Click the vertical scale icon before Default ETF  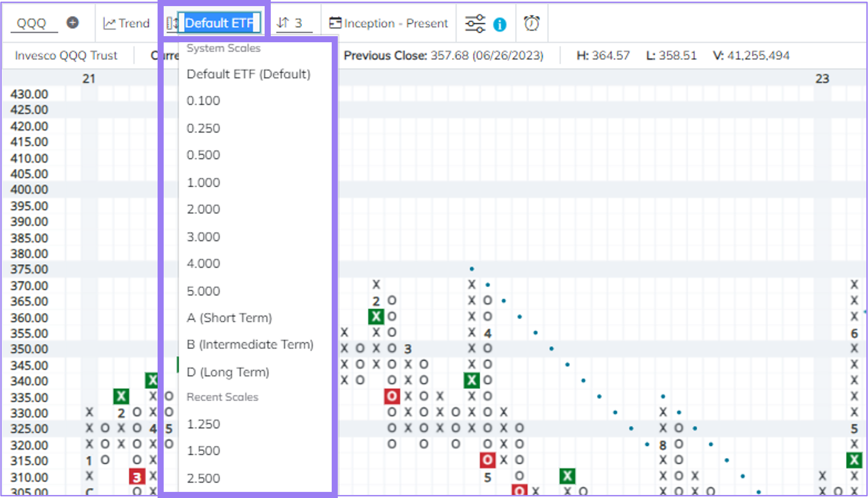pos(172,23)
